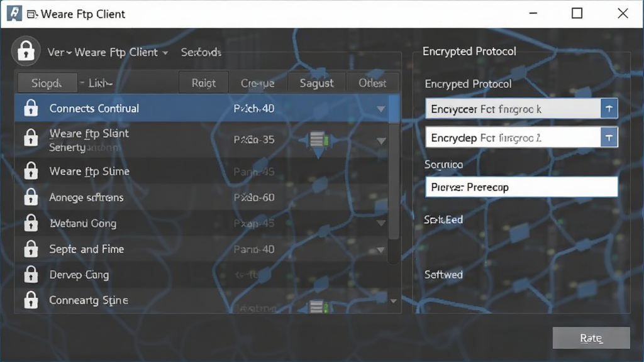This screenshot has height=362, width=644.
Task: Click the value ending in 35 on Weare ftp Slaint row
Action: tap(254, 140)
